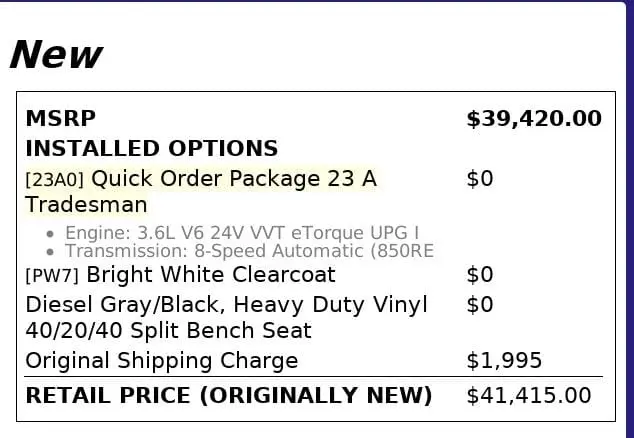Click the $39,420.00 MSRP amount

click(x=533, y=119)
